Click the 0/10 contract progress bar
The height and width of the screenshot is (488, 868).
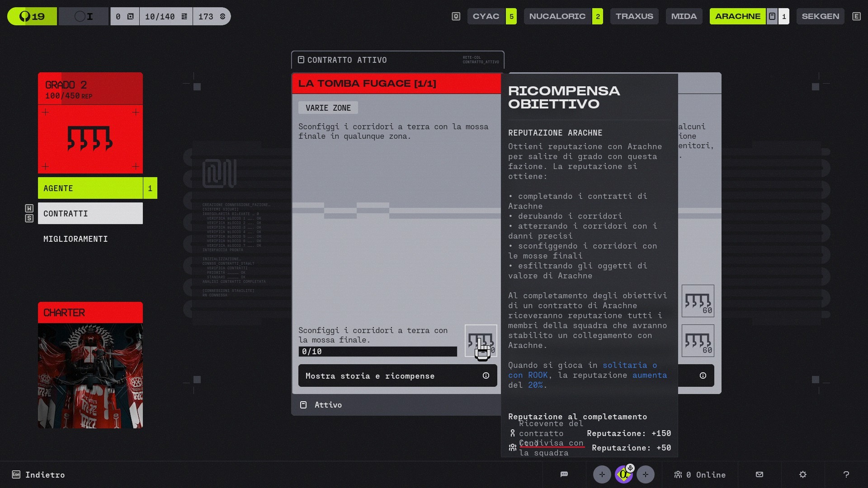(377, 352)
